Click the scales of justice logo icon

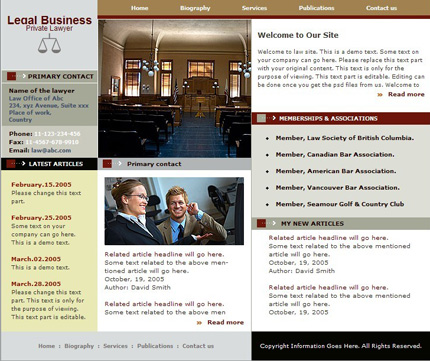(49, 44)
